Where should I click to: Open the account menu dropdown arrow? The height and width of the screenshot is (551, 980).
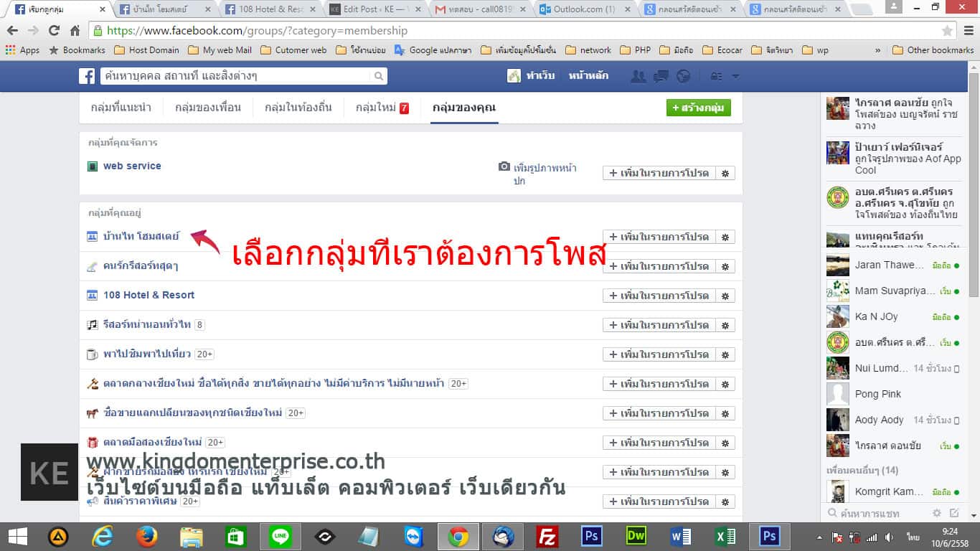(x=735, y=76)
